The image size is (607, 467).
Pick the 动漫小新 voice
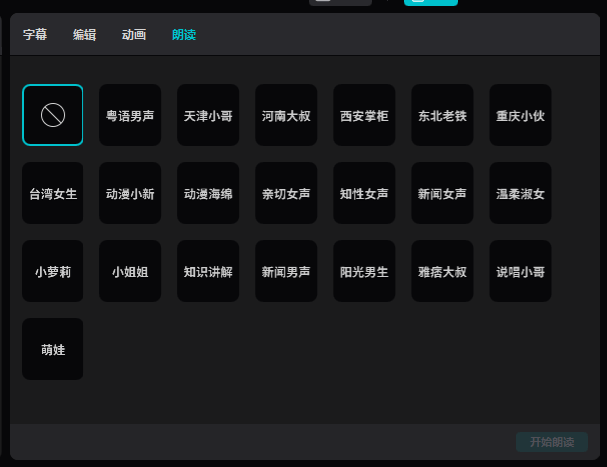coord(130,193)
